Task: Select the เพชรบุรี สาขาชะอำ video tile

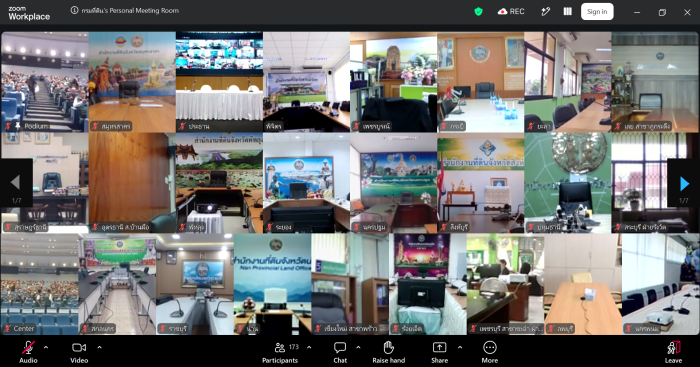Action: point(506,284)
